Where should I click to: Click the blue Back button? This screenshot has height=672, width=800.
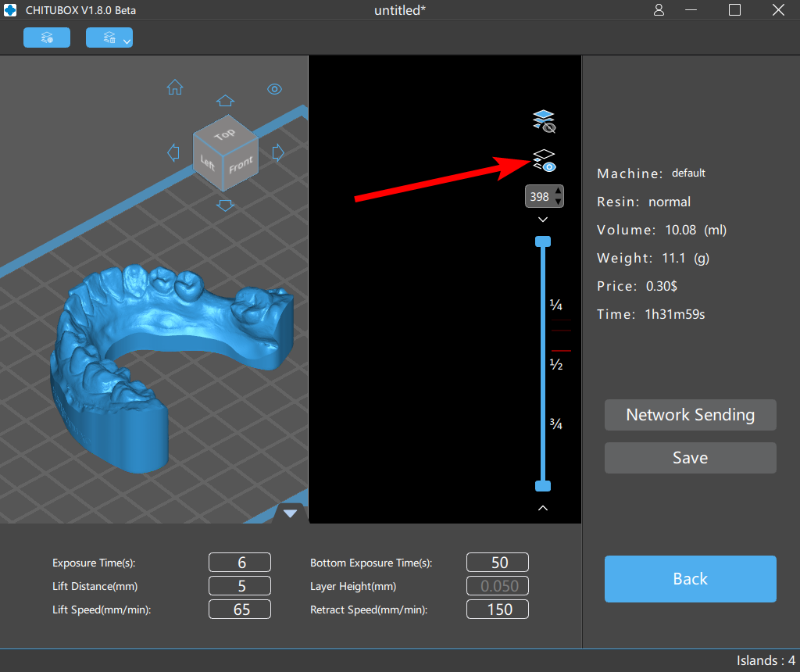pos(691,579)
